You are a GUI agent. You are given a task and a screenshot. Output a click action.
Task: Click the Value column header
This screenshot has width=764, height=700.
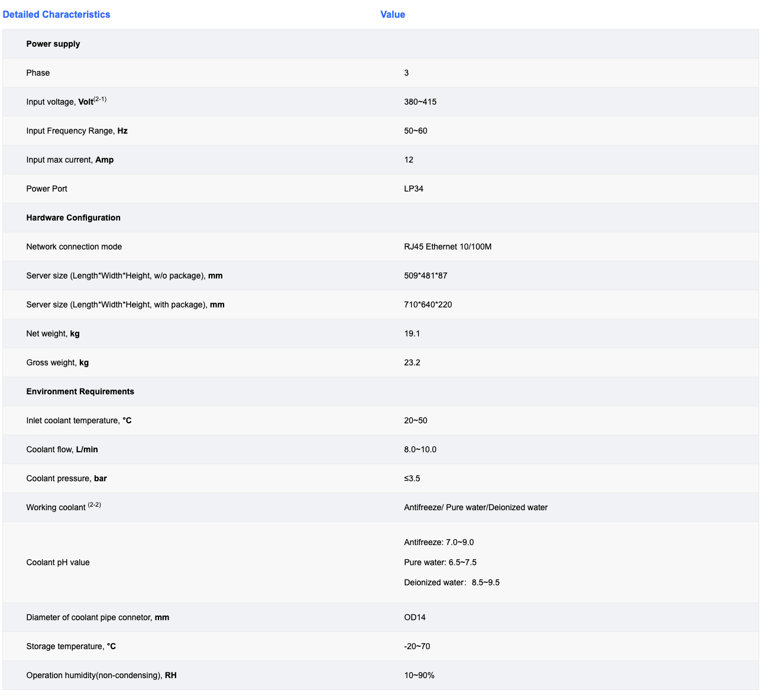pyautogui.click(x=393, y=14)
